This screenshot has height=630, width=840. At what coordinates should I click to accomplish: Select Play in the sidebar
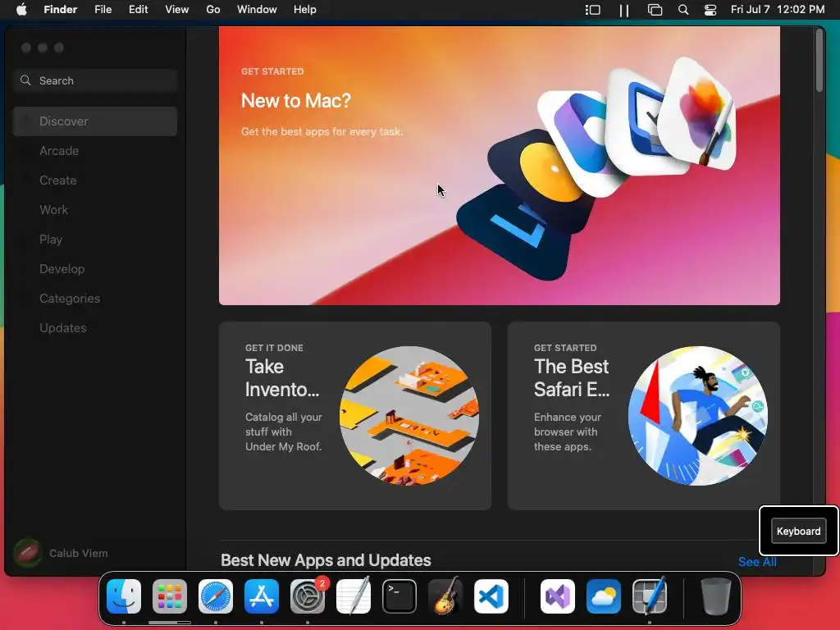(95, 239)
